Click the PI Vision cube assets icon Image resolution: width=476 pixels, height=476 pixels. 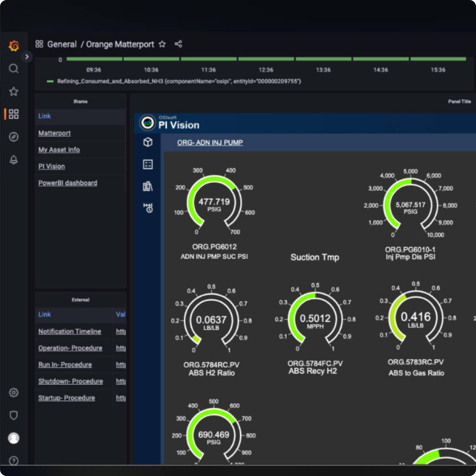[148, 142]
